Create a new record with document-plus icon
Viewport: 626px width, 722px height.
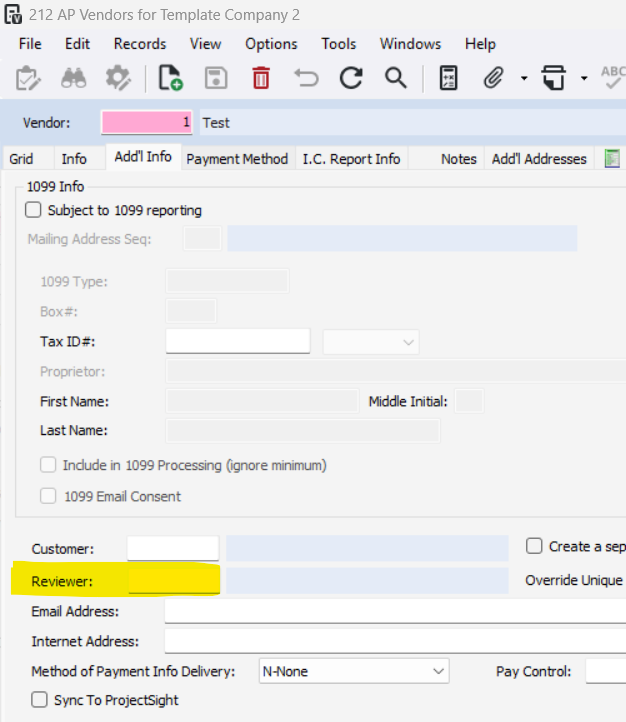(170, 78)
